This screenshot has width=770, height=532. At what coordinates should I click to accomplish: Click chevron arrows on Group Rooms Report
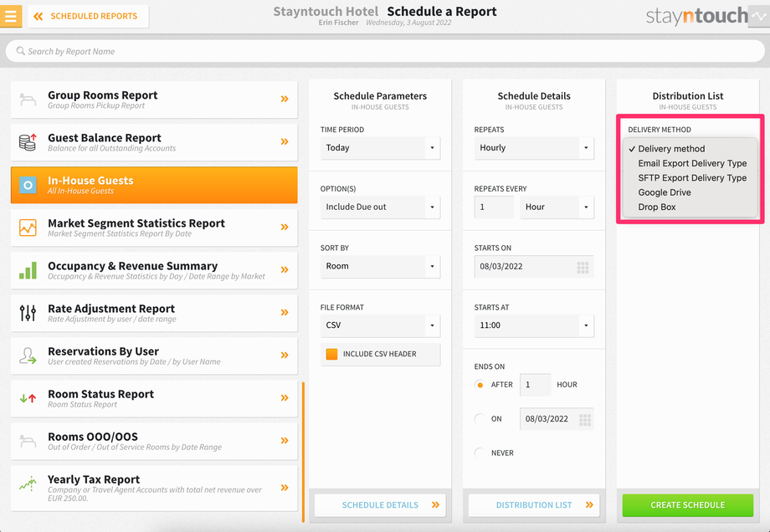pyautogui.click(x=285, y=100)
